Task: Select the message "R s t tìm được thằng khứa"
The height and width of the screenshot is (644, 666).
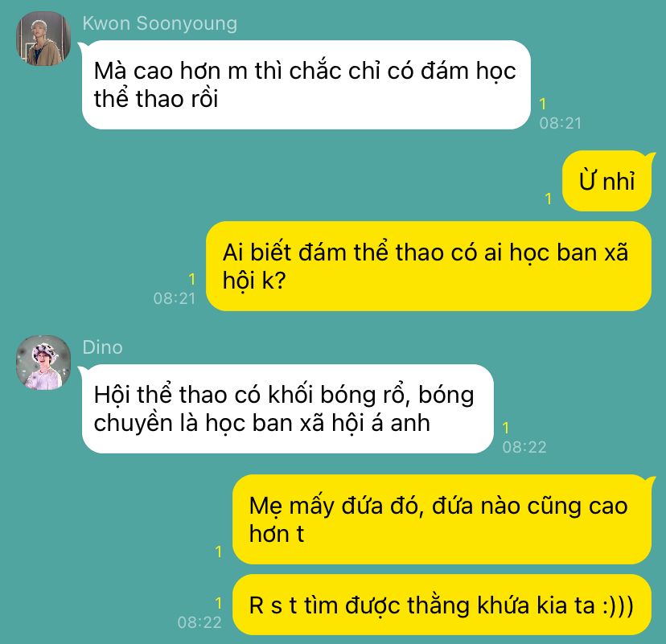Action: 442,605
